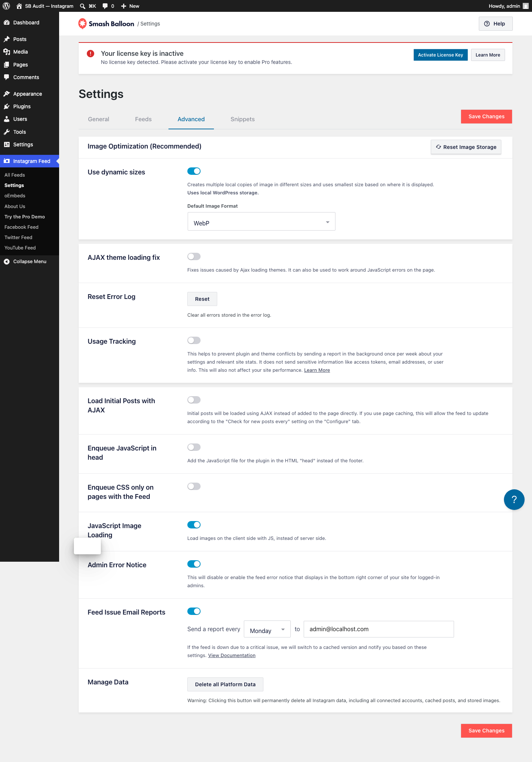Click the top Save Changes button
532x762 pixels.
click(486, 116)
